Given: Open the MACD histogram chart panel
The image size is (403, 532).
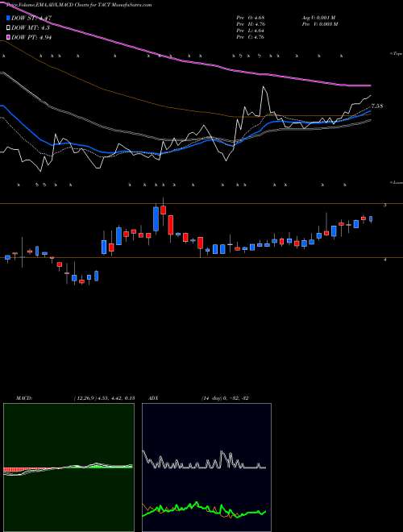Looking at the screenshot, I should tap(69, 468).
